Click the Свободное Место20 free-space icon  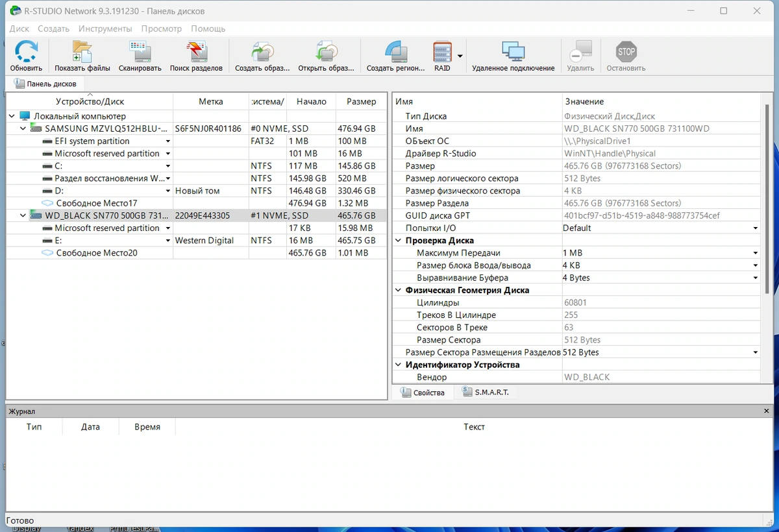pos(47,253)
